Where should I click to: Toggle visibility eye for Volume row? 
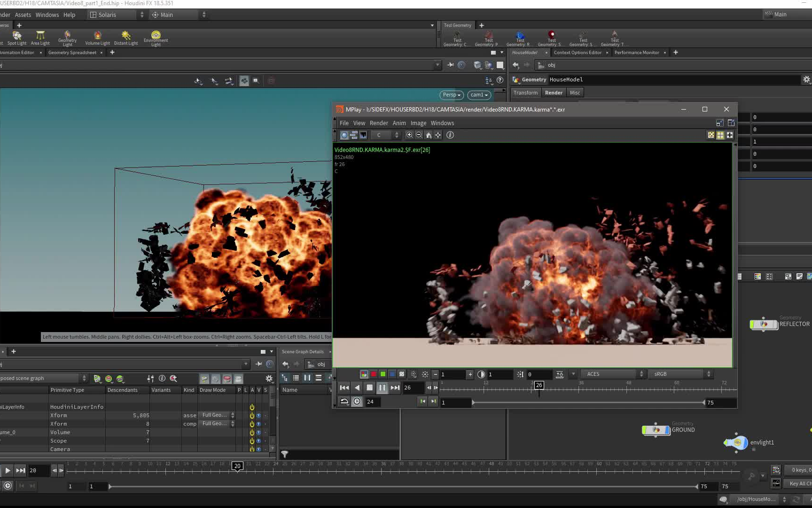point(258,432)
